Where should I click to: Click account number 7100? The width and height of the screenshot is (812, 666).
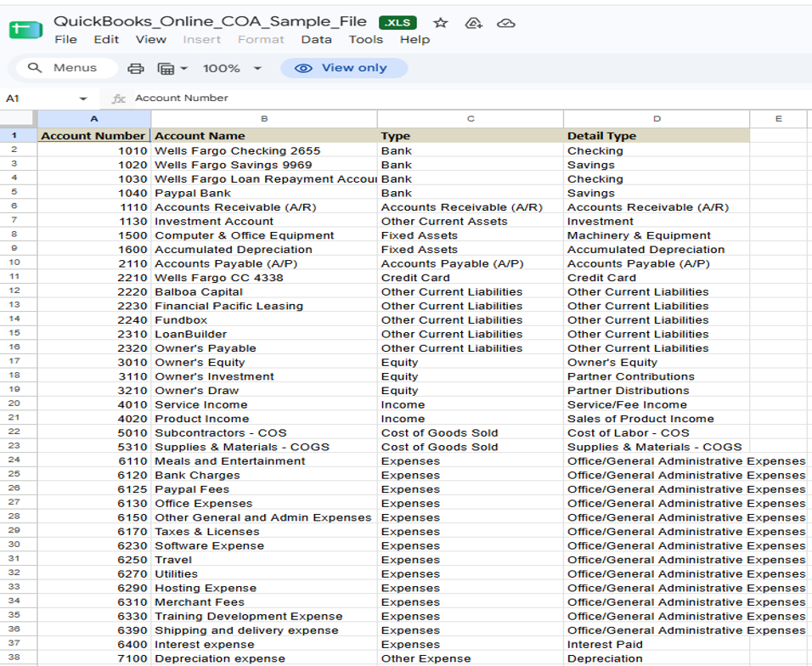[93, 658]
